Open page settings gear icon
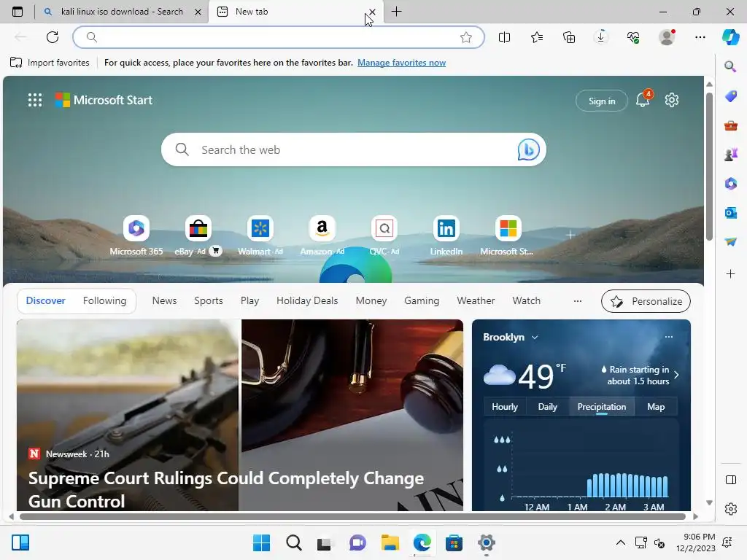747x560 pixels. pos(672,100)
